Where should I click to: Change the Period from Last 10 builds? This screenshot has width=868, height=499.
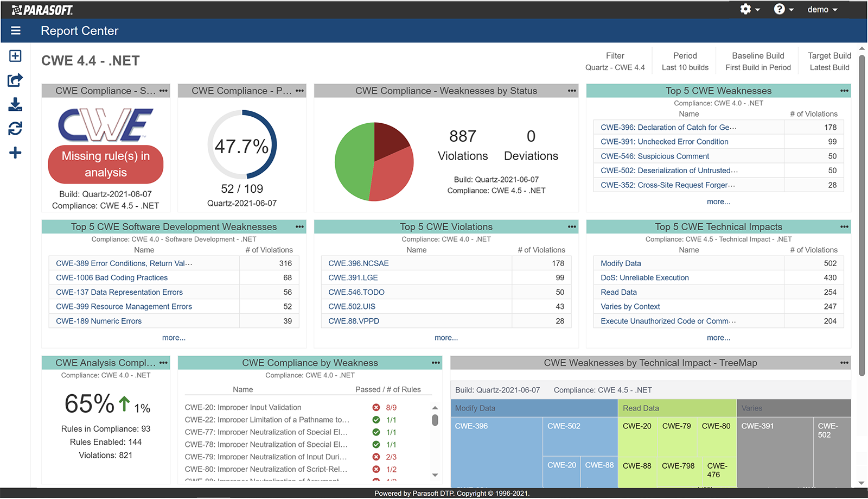(x=685, y=67)
